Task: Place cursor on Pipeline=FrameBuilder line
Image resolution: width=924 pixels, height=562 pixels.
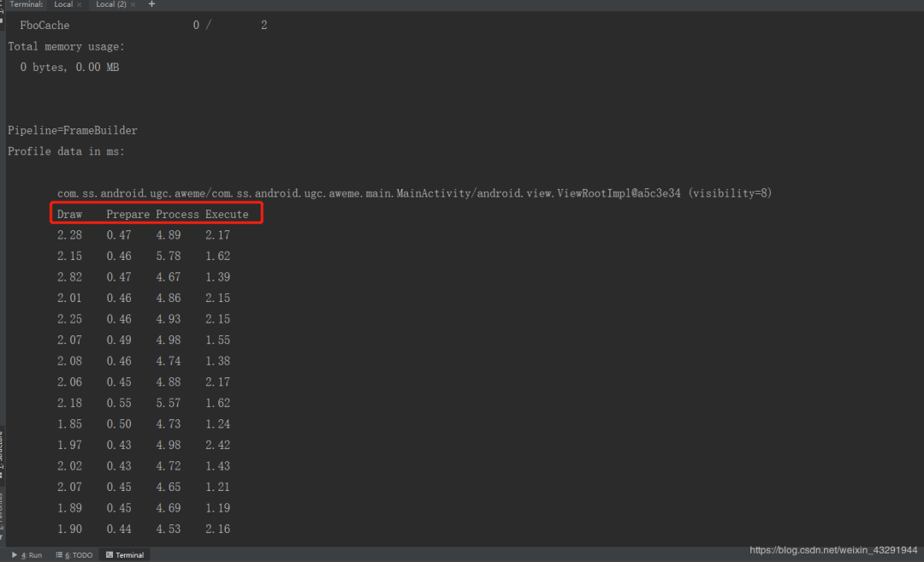Action: tap(73, 131)
